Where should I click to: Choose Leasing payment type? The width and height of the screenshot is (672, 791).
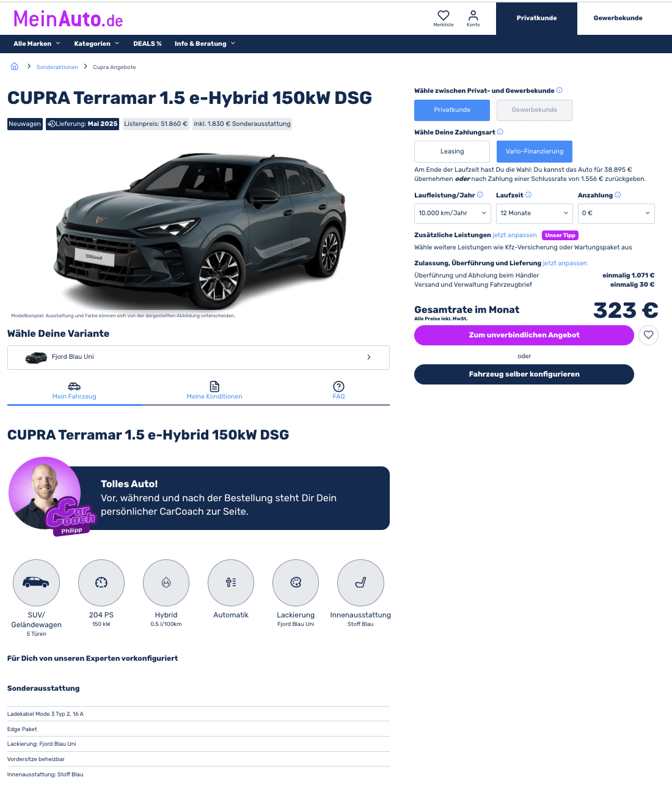(x=452, y=152)
